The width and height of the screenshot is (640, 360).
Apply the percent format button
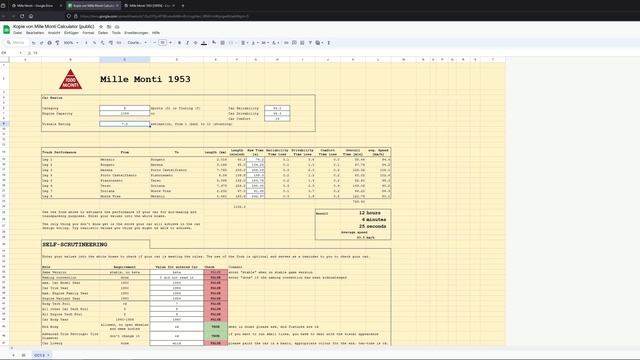(x=94, y=42)
